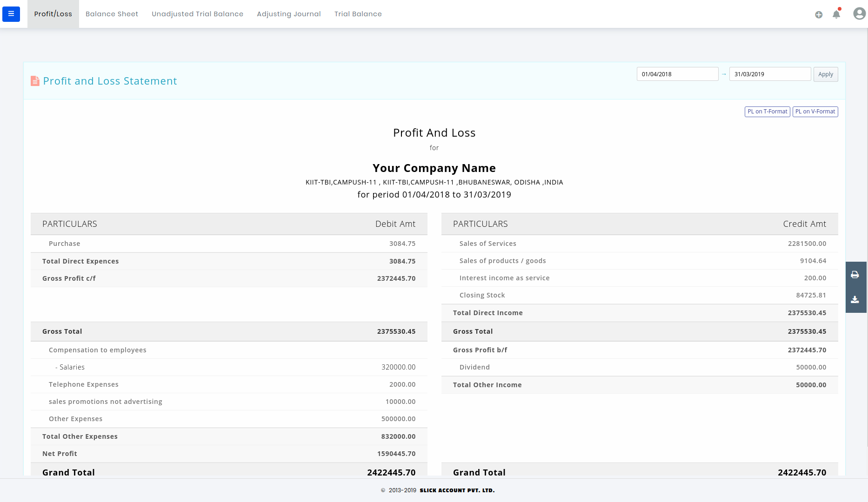Edit the start date 01/04/2018 field
The height and width of the screenshot is (502, 868).
[x=677, y=74]
